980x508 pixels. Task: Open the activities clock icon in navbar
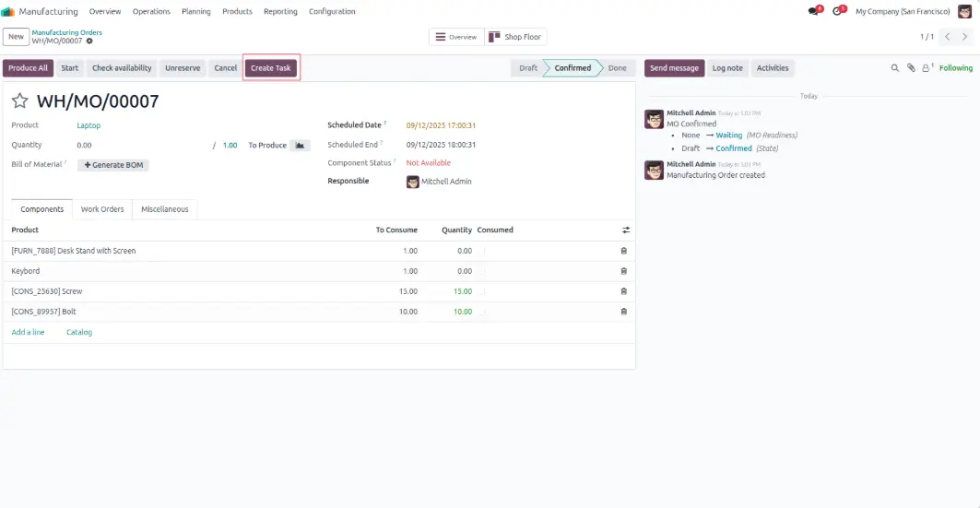[838, 11]
